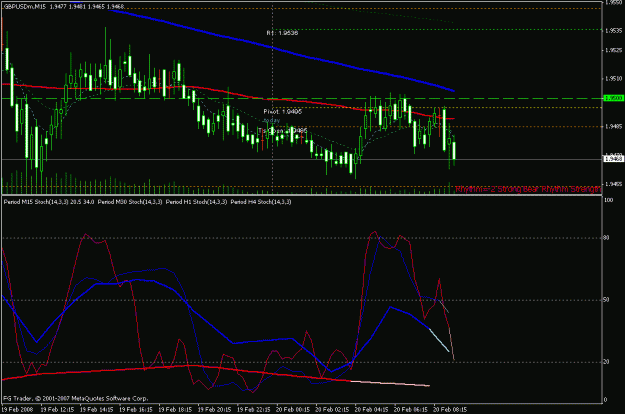Viewport: 625px width, 414px height.
Task: Click the 19 Feb 12:15 time label
Action: pyautogui.click(x=57, y=409)
